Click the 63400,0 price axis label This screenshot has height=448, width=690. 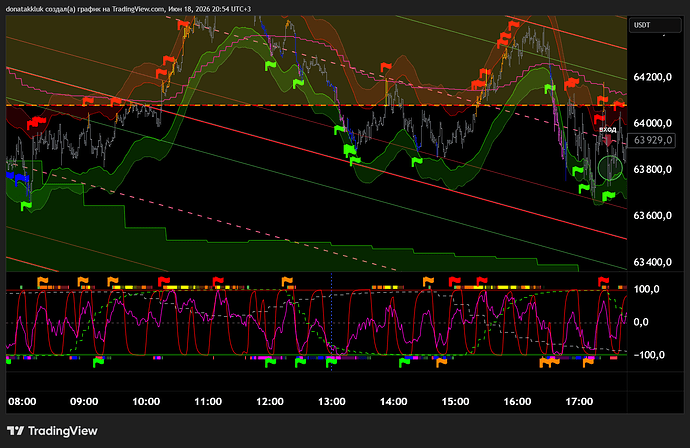coord(653,262)
